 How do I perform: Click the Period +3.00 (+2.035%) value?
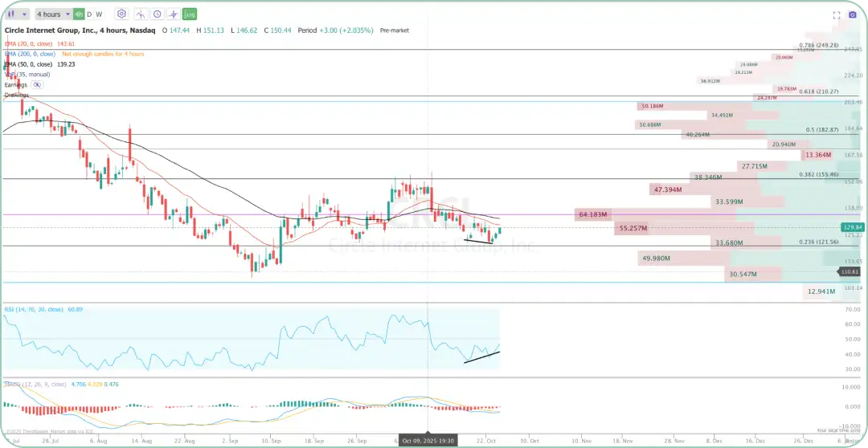[x=335, y=31]
